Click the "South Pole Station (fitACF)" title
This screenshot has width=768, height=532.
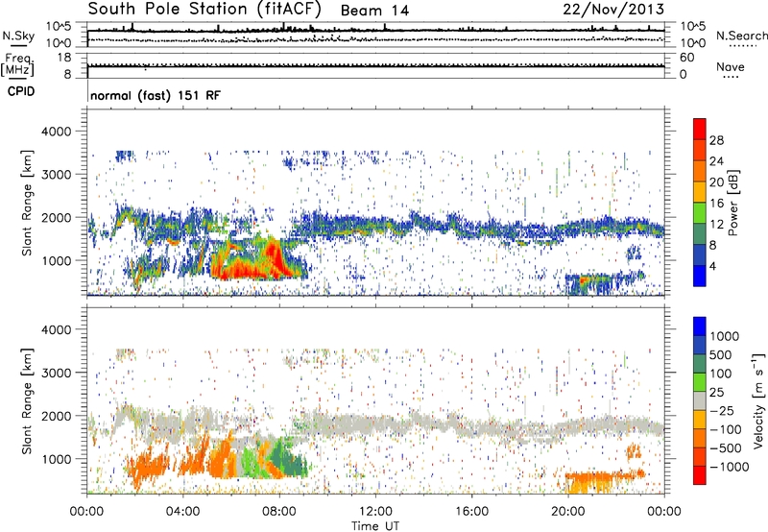click(204, 9)
